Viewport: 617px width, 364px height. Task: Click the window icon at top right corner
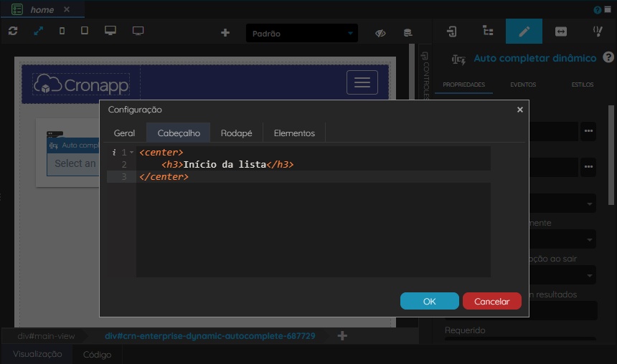coord(608,9)
